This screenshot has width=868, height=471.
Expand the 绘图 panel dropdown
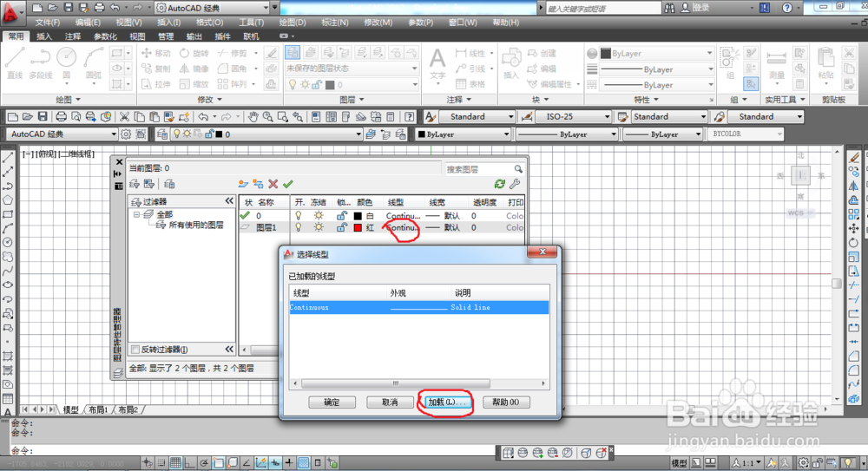69,100
